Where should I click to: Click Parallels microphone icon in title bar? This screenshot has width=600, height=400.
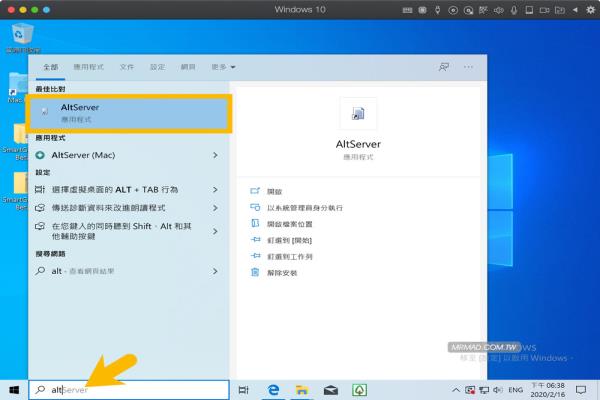[514, 10]
